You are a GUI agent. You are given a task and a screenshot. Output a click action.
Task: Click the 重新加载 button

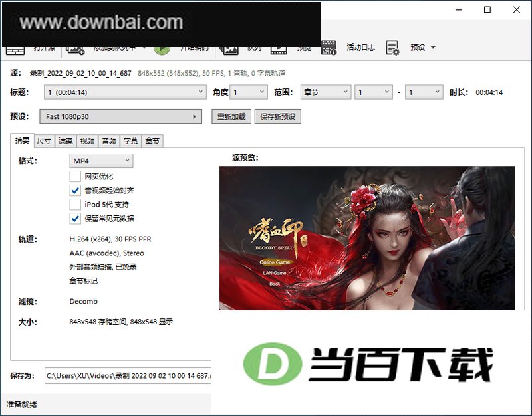231,117
